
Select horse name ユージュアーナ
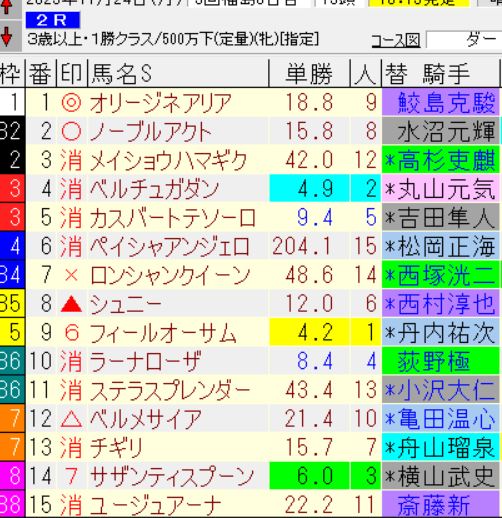coord(156,506)
